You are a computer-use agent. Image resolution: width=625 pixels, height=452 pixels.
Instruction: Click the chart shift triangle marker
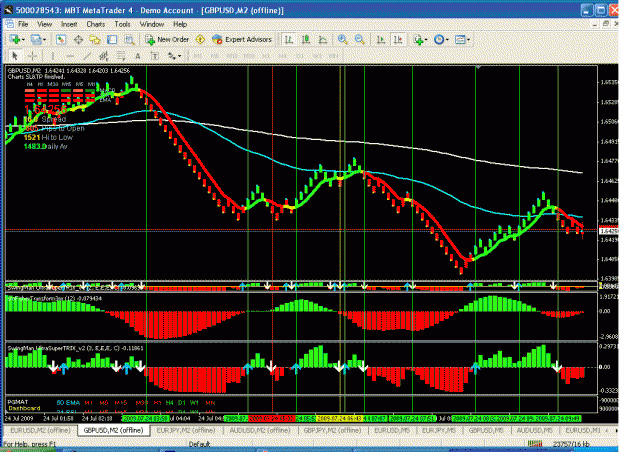(x=478, y=67)
